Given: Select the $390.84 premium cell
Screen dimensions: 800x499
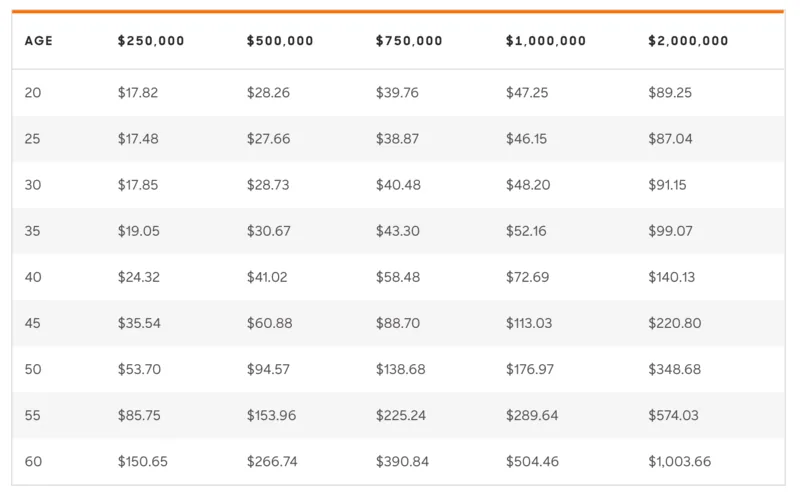Looking at the screenshot, I should pos(402,461).
